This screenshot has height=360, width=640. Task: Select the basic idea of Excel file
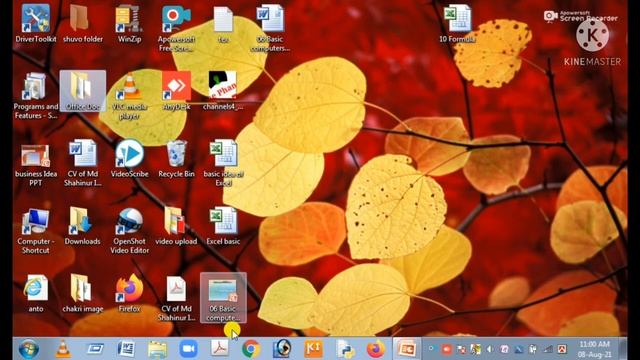[x=223, y=163]
